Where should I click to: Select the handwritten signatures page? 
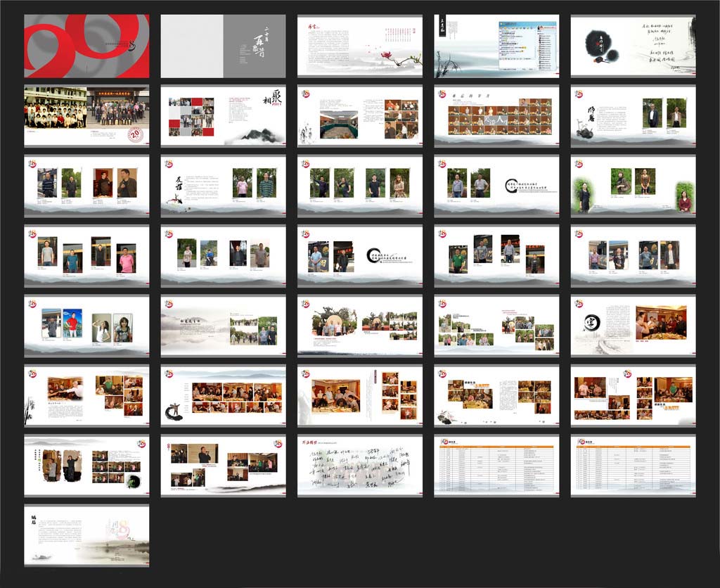click(x=360, y=466)
